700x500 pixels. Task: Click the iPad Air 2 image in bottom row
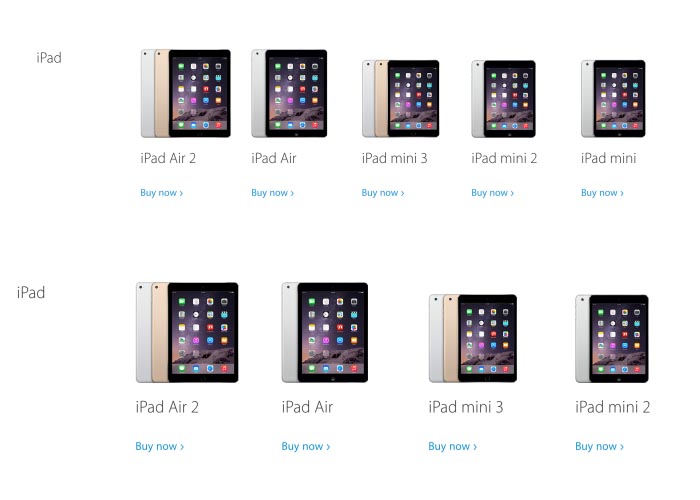pyautogui.click(x=187, y=332)
